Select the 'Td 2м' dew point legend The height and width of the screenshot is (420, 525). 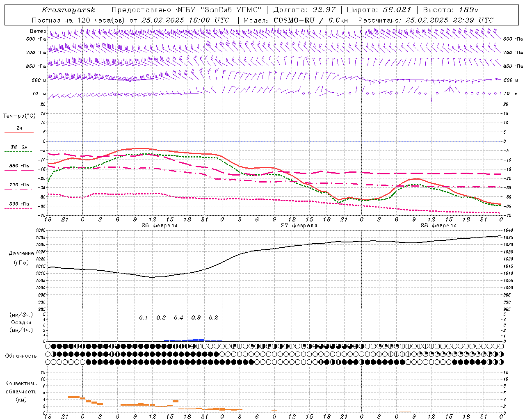tap(19, 147)
